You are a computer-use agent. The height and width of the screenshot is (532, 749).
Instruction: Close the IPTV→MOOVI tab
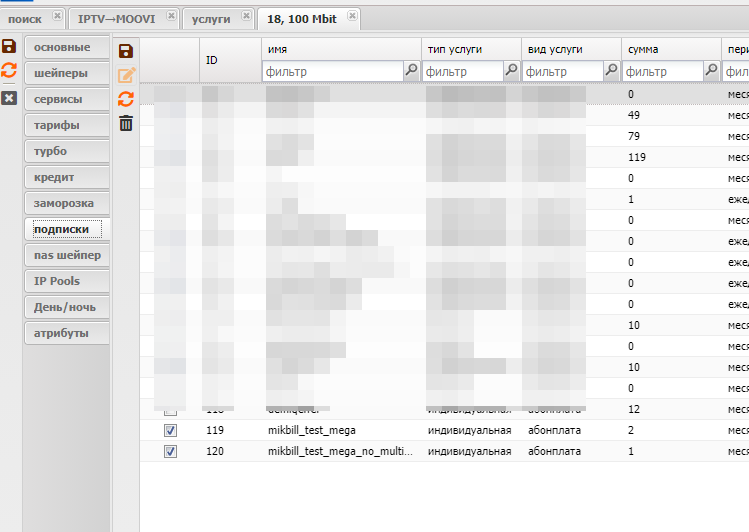(x=172, y=17)
